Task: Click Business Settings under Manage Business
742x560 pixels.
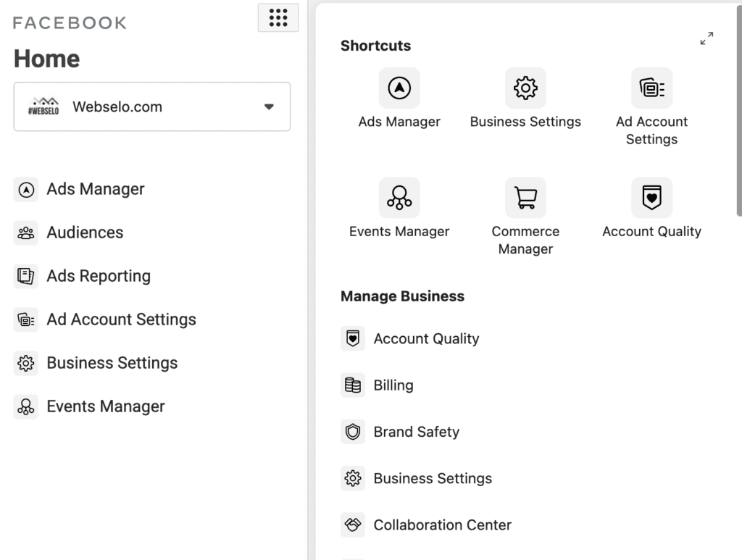Action: pos(433,478)
